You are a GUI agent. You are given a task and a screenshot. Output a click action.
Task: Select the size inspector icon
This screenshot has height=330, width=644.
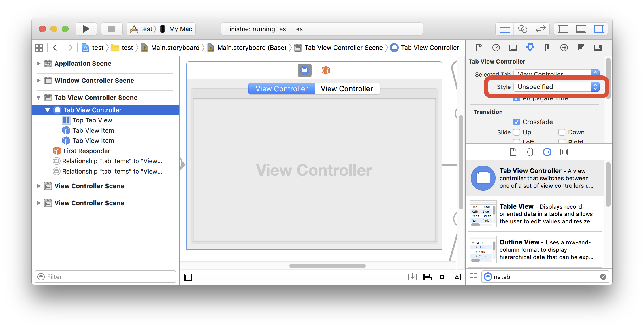coord(547,47)
